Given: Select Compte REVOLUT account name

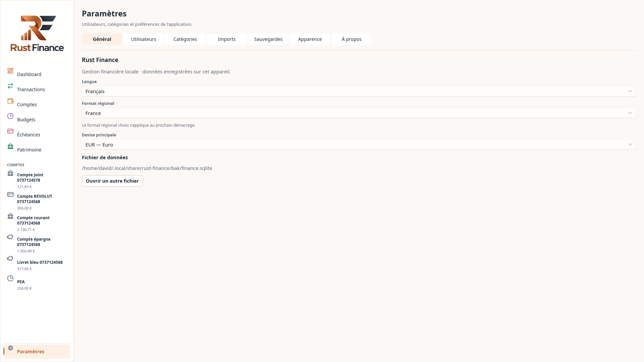Looking at the screenshot, I should [35, 199].
